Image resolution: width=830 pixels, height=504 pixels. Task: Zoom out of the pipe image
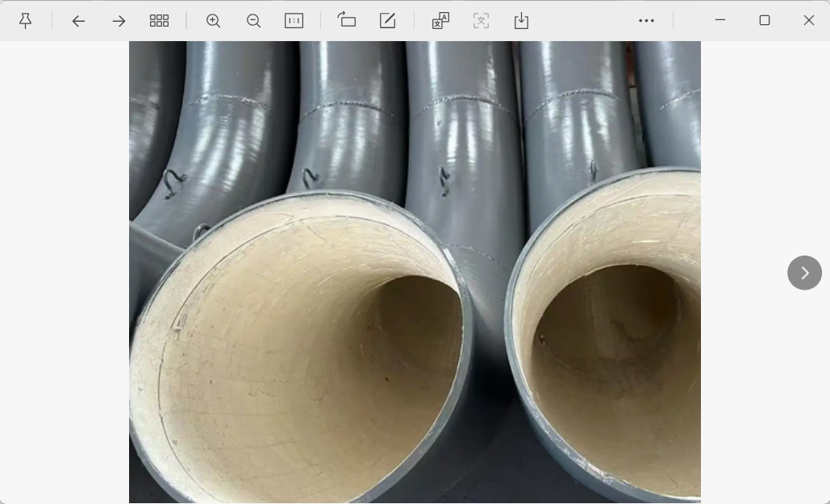point(253,21)
